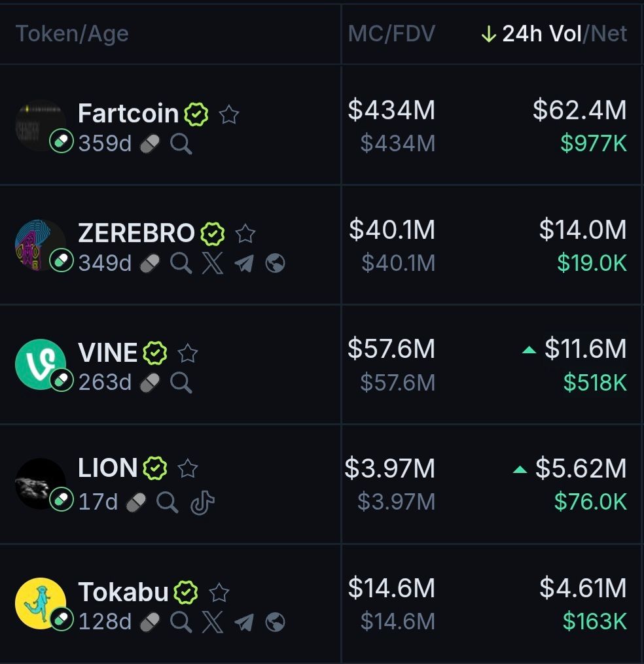Switch the header to FDV

pos(414,34)
